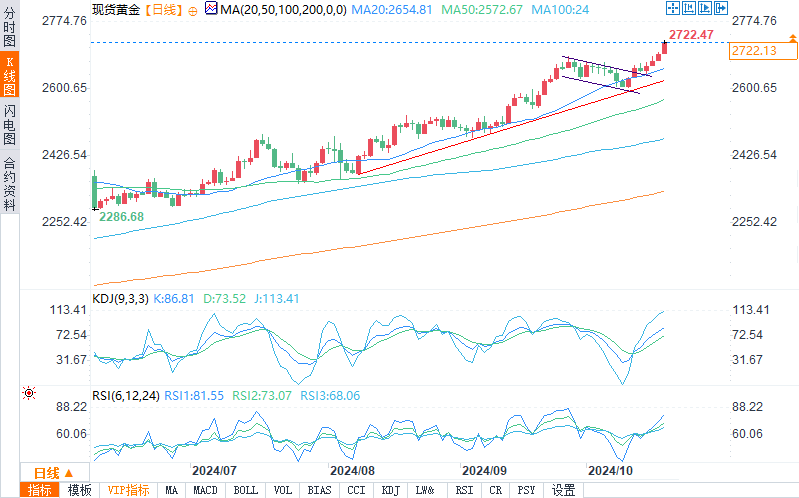
Task: Click the jump-to-start chart icon
Action: click(x=688, y=8)
